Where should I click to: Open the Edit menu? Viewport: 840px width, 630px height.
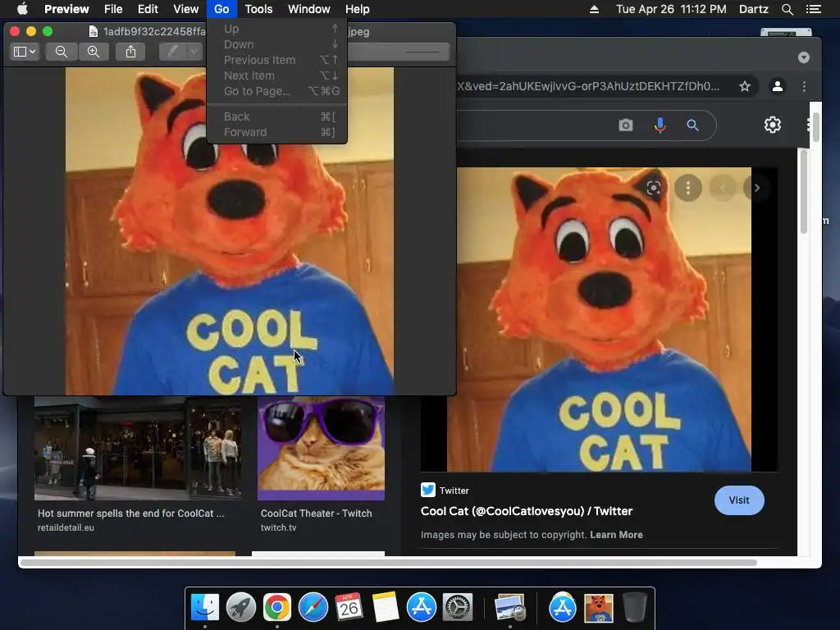[x=148, y=9]
